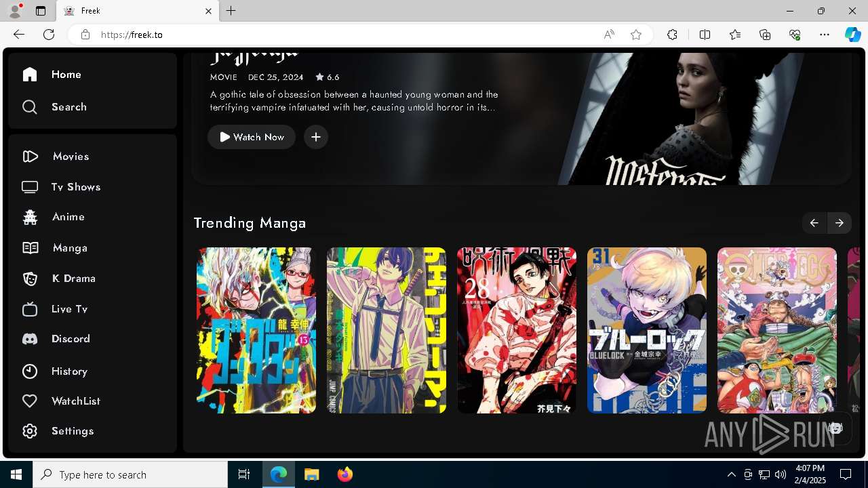This screenshot has width=868, height=488.
Task: Open the Settings label in sidebar
Action: [x=73, y=431]
